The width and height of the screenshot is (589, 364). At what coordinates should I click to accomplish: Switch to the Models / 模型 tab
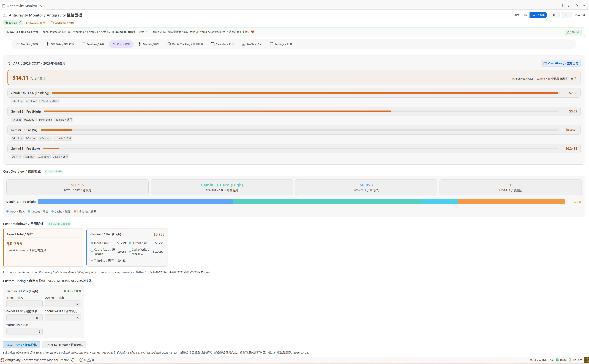pos(149,44)
